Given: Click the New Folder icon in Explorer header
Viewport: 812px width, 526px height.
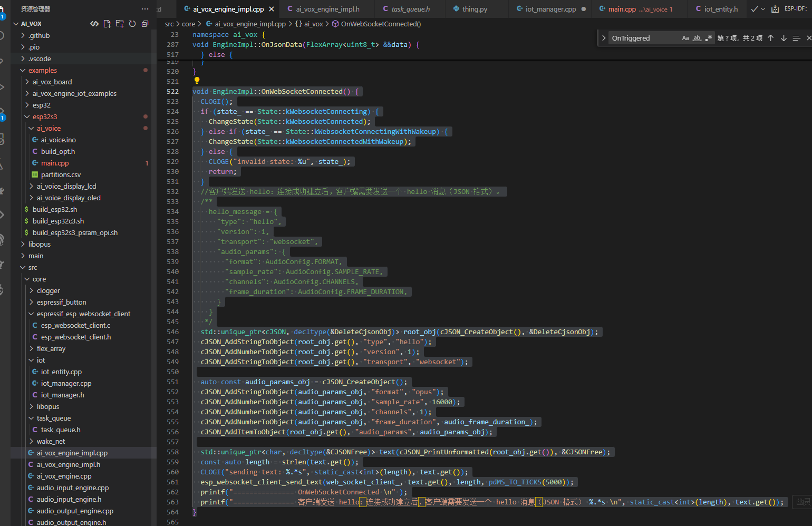Looking at the screenshot, I should tap(120, 24).
